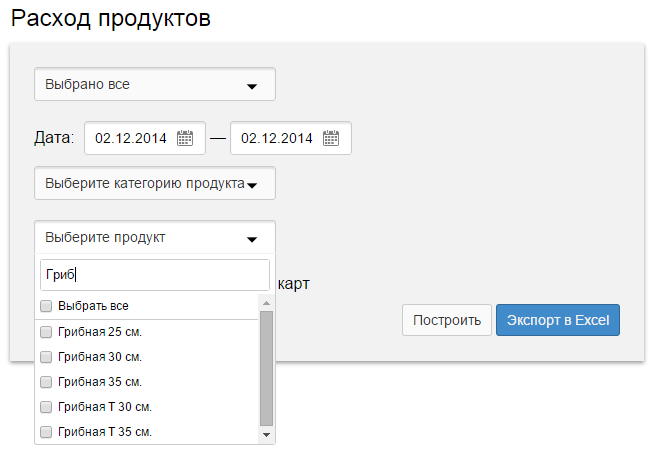Click the Экспорт в Excel button
Screen dimensions: 650x456
558,320
